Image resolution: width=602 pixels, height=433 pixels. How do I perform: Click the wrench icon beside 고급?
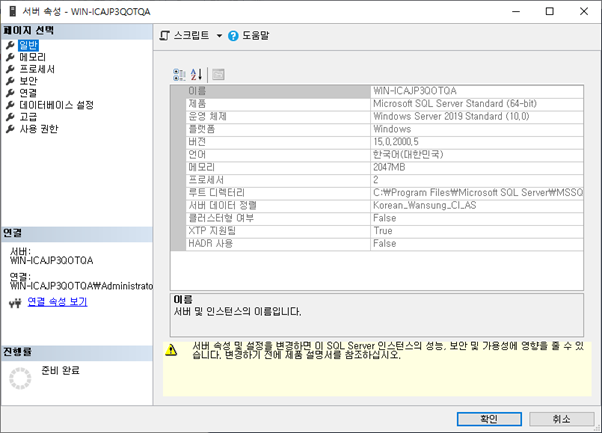coord(10,117)
